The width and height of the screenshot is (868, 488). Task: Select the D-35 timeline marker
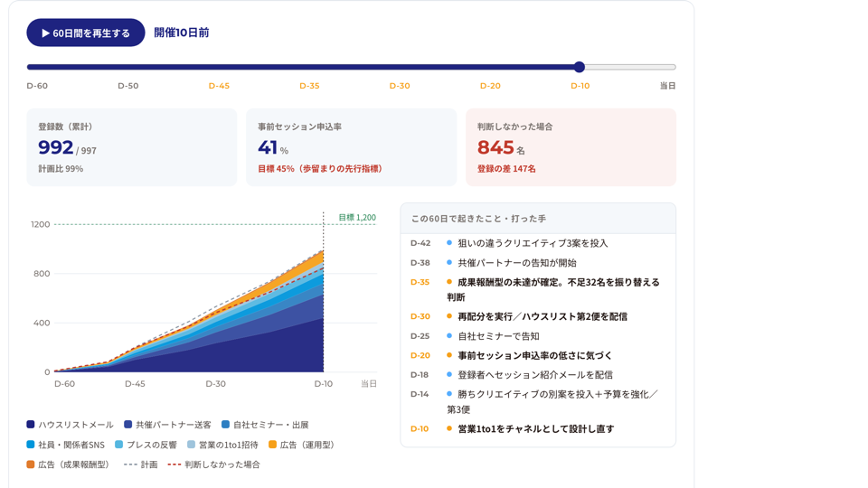pyautogui.click(x=309, y=86)
